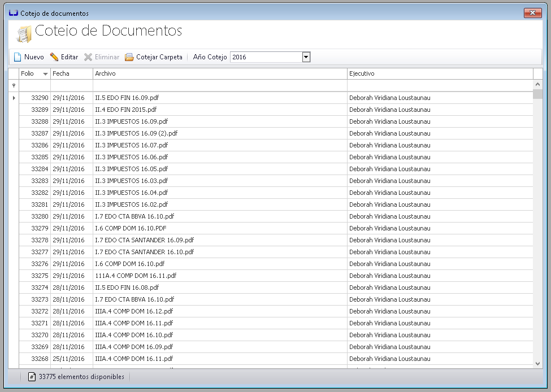This screenshot has height=392, width=551.
Task: Click the scrollbar down arrow
Action: (537, 364)
